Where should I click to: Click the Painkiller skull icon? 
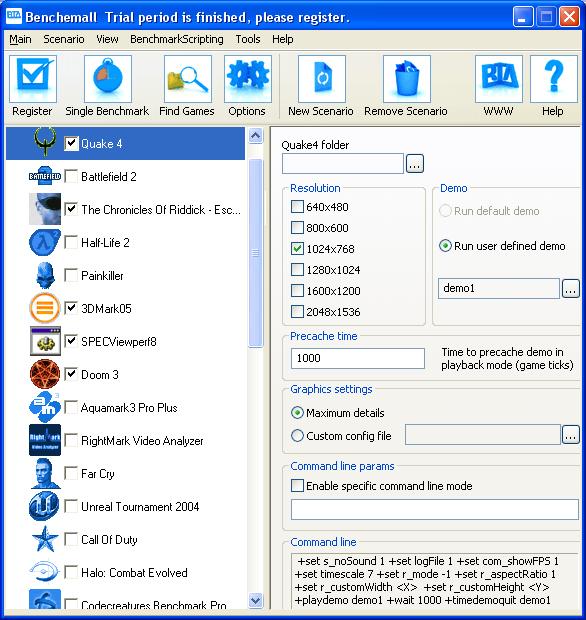tap(45, 275)
